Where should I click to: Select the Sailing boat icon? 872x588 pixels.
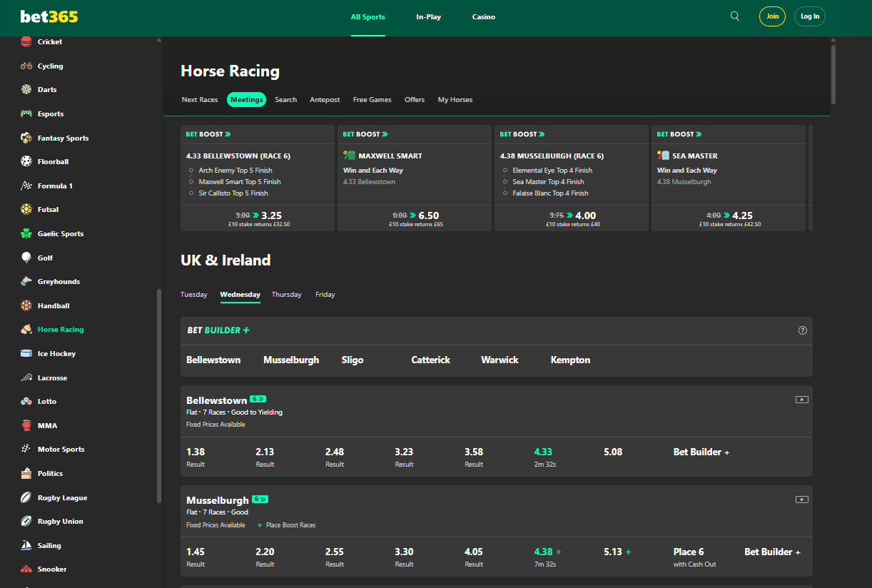click(x=26, y=545)
